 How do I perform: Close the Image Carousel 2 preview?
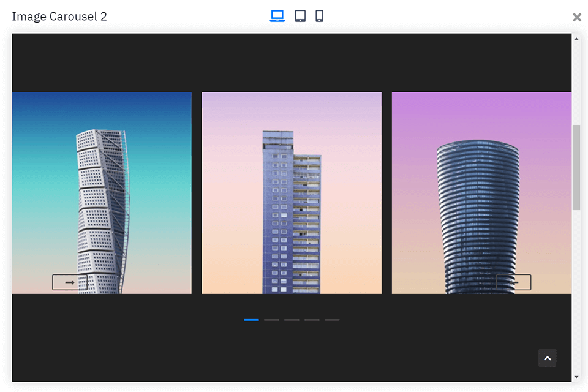point(577,17)
